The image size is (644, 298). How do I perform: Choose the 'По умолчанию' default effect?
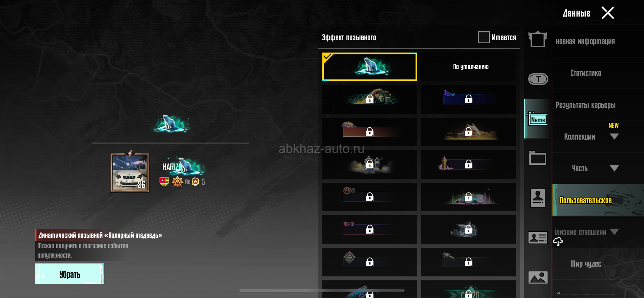click(469, 67)
